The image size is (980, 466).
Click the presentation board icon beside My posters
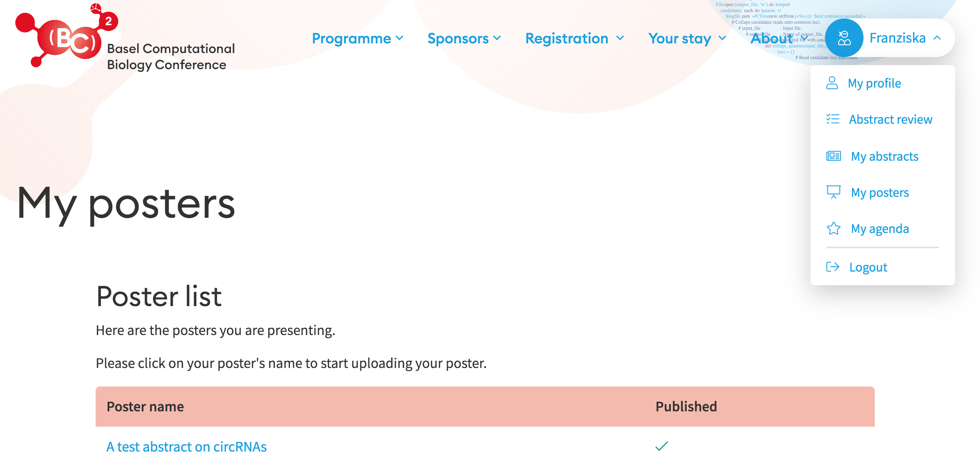pos(833,192)
